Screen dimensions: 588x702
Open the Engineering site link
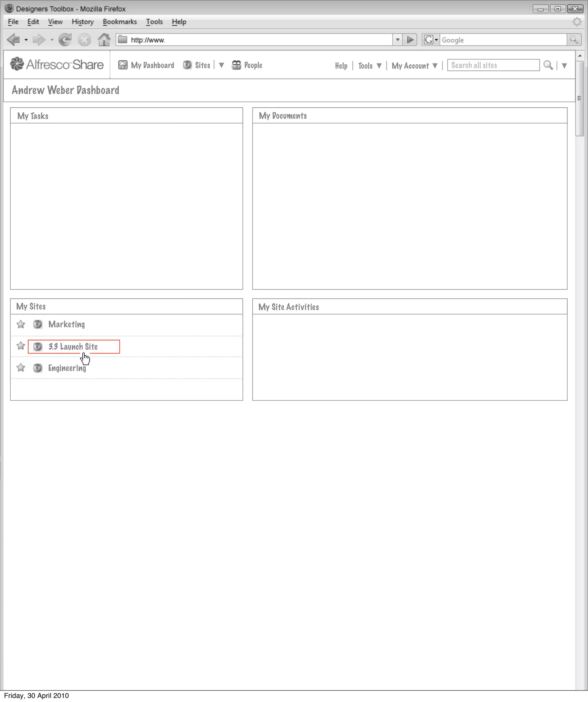click(67, 368)
